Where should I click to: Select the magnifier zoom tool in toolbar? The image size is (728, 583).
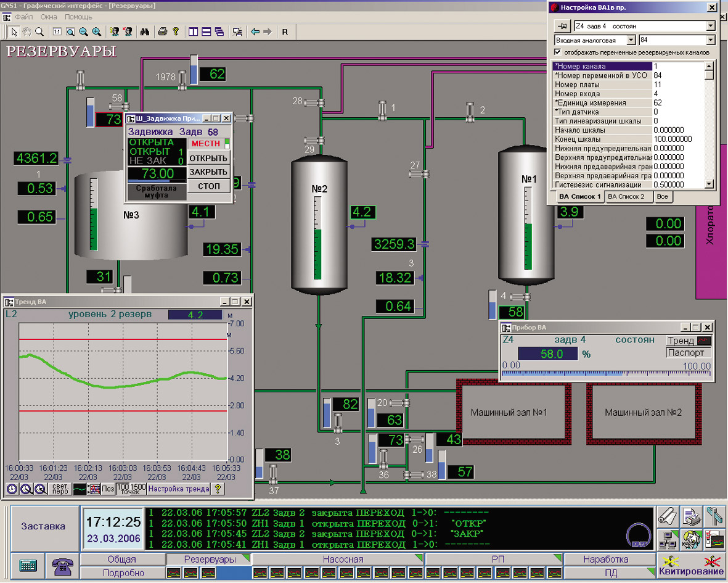coord(39,31)
